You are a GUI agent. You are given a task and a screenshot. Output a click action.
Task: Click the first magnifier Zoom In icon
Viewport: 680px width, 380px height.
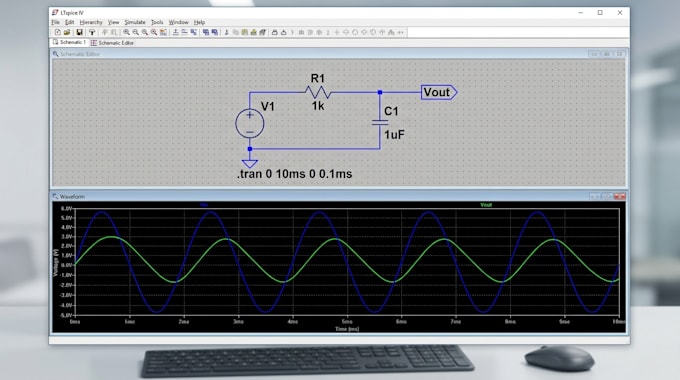point(126,32)
